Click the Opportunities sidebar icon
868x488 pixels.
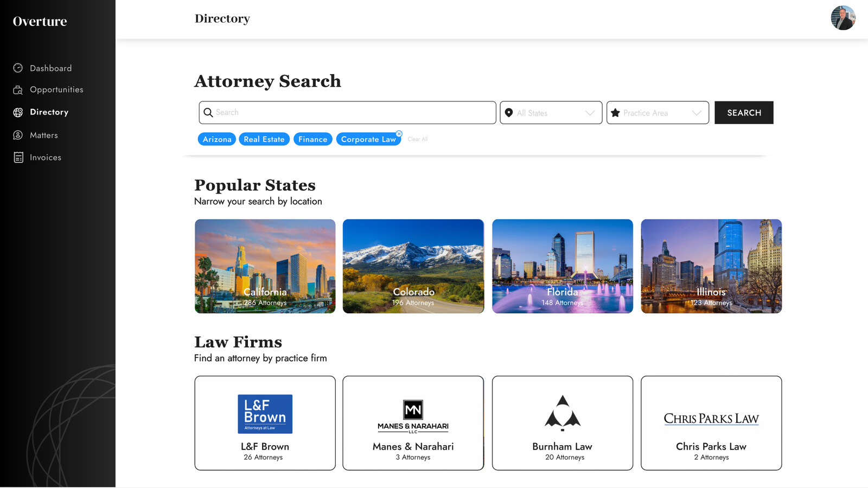(18, 89)
